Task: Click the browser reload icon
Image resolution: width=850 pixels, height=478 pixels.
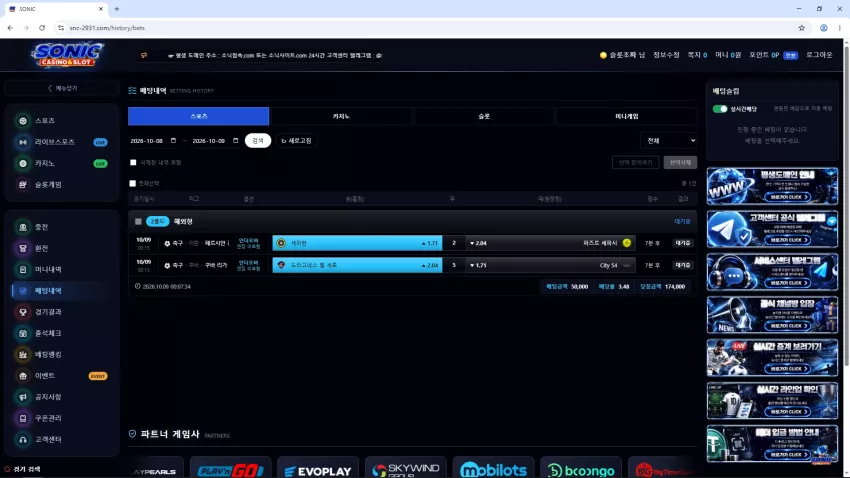Action: click(x=42, y=28)
